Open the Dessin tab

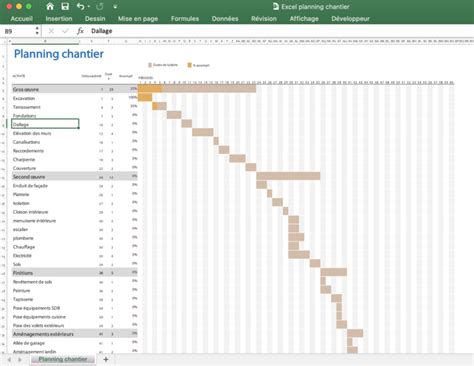[x=95, y=19]
